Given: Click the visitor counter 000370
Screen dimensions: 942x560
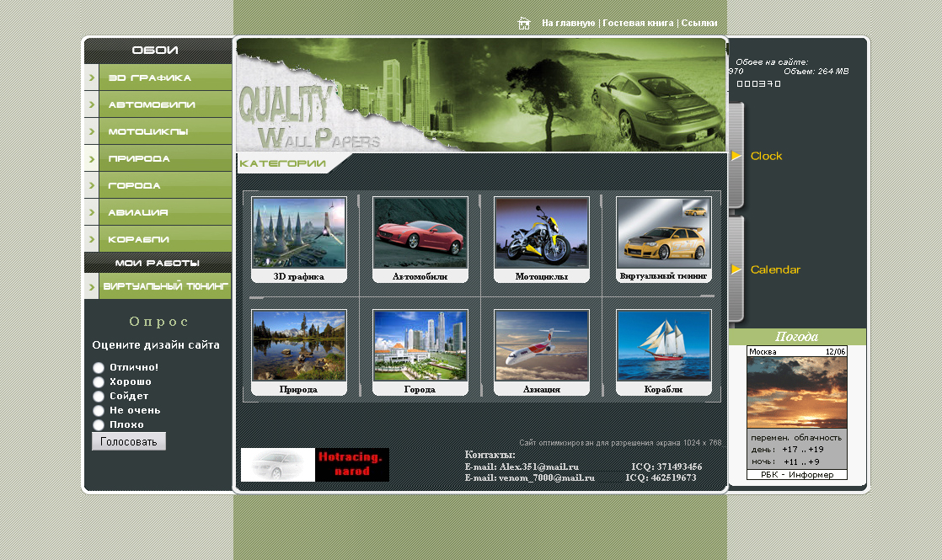Looking at the screenshot, I should click(x=759, y=84).
